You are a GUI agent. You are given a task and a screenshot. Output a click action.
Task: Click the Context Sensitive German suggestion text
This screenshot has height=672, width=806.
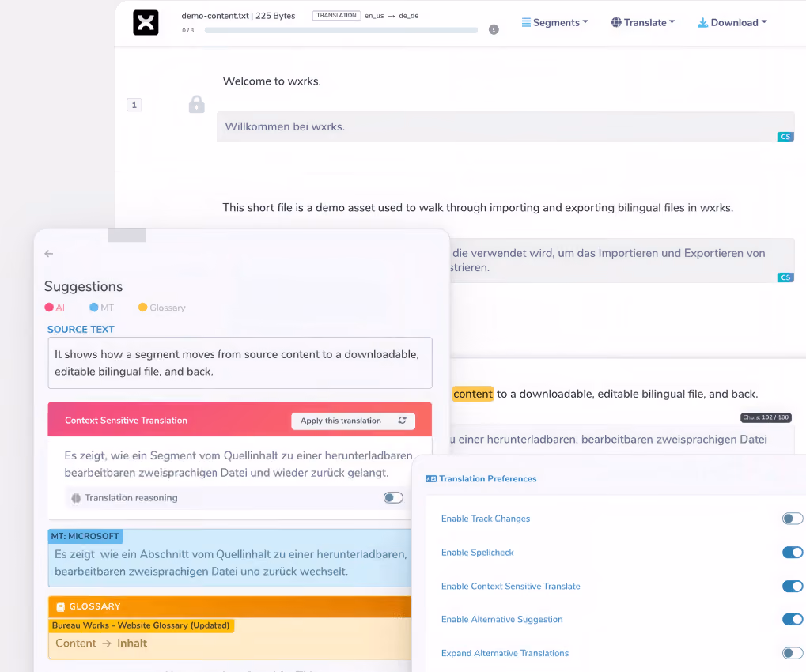point(239,464)
